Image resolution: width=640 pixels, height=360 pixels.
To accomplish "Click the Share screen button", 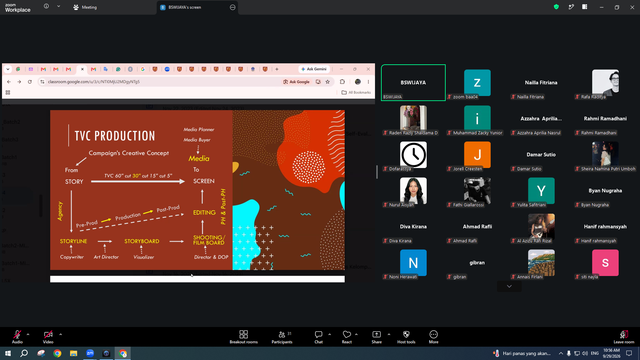I will point(376,337).
